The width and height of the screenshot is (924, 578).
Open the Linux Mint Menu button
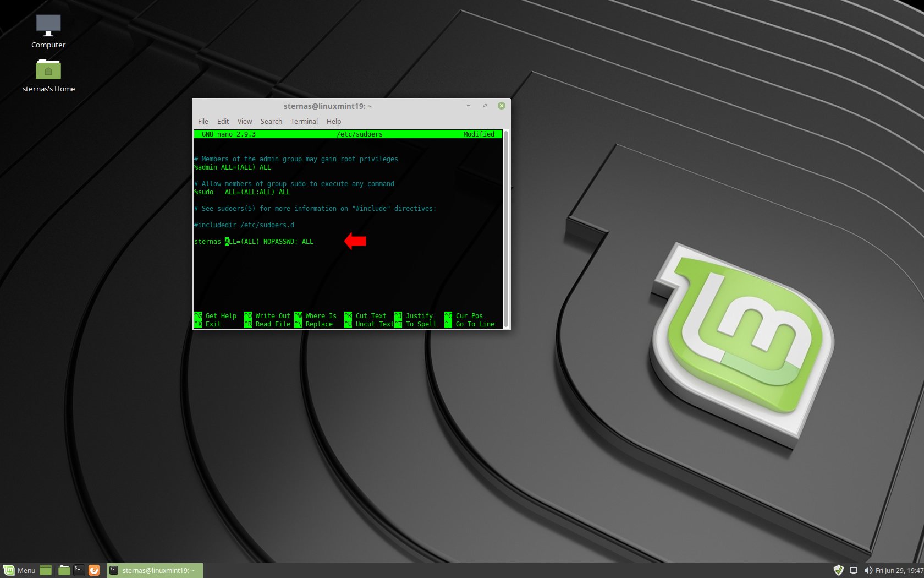pos(20,570)
